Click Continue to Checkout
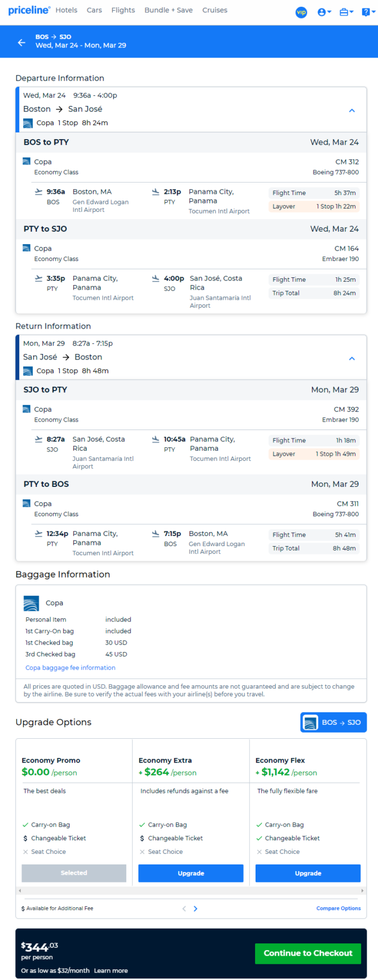The height and width of the screenshot is (980, 378). pyautogui.click(x=308, y=953)
